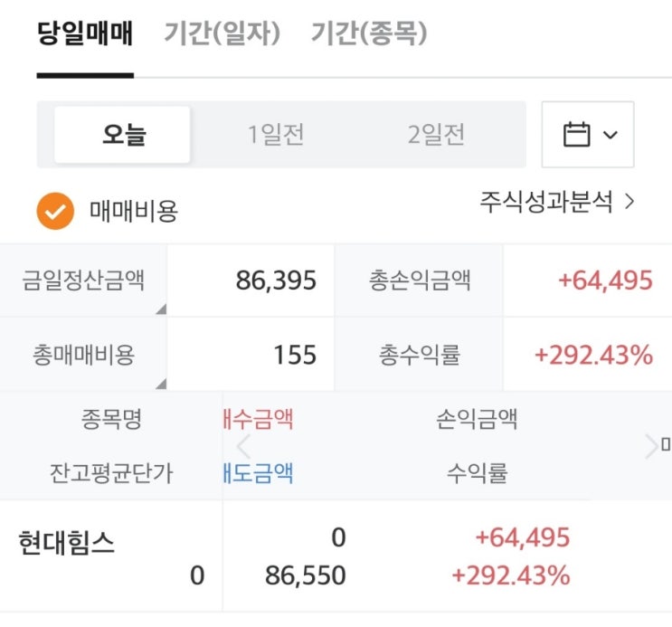
Task: Switch to 기간(일자) tab
Action: 222,34
